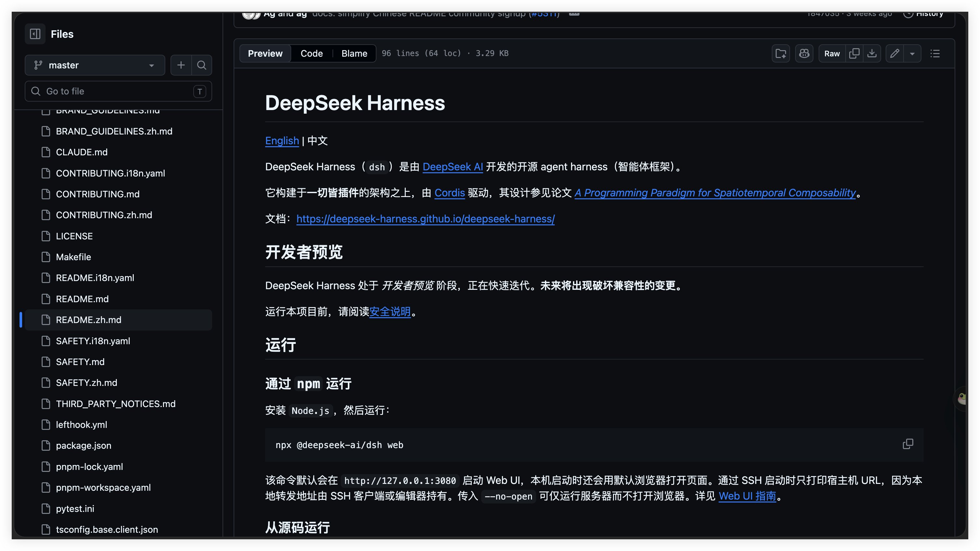Open the Spatiotemporal Composability paper link
The height and width of the screenshot is (551, 980).
pyautogui.click(x=715, y=193)
